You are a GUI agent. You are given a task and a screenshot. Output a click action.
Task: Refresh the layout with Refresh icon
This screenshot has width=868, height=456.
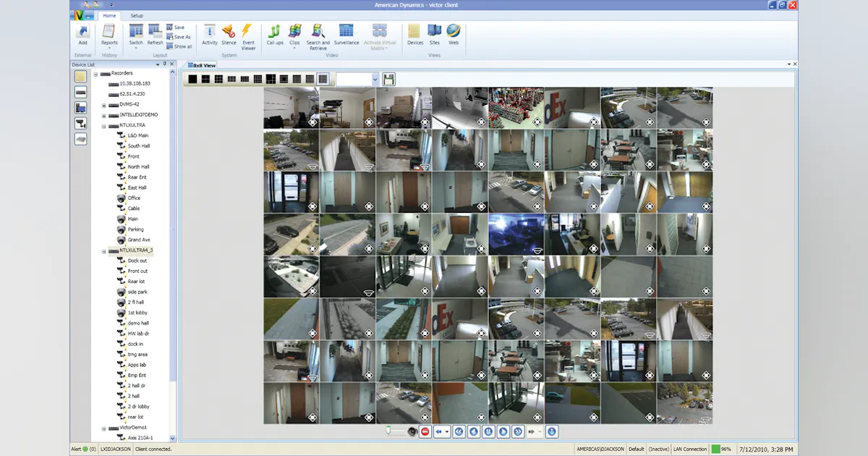156,31
